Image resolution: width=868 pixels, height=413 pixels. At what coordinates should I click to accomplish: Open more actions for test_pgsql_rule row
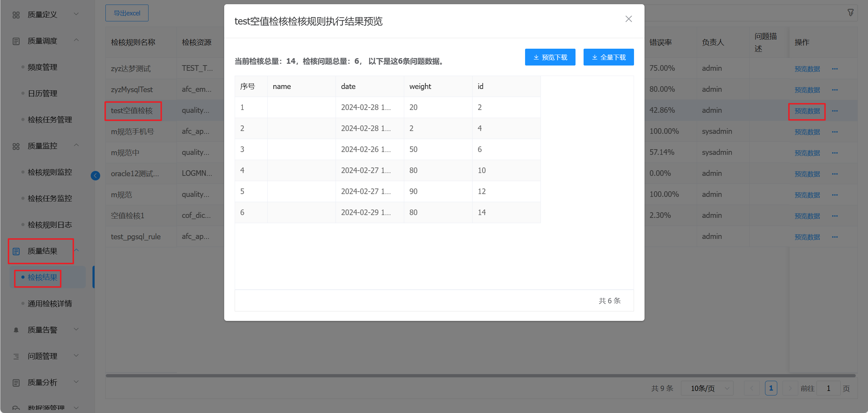point(835,237)
